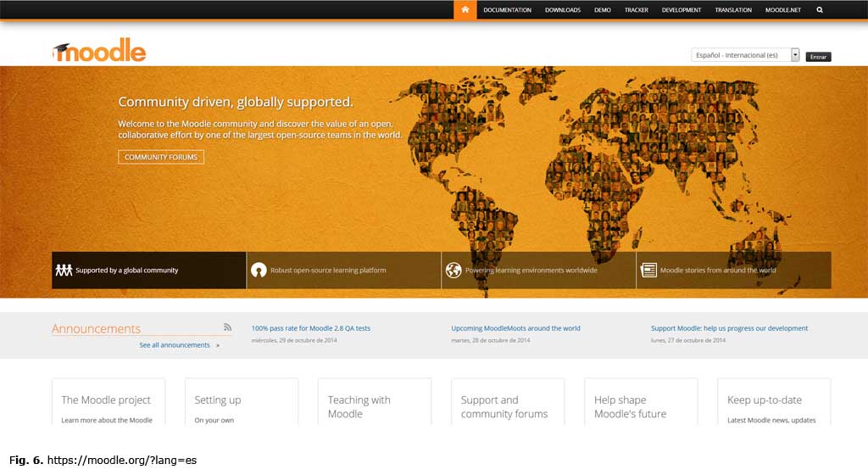
Task: Open the Documentation menu item
Action: click(x=507, y=10)
